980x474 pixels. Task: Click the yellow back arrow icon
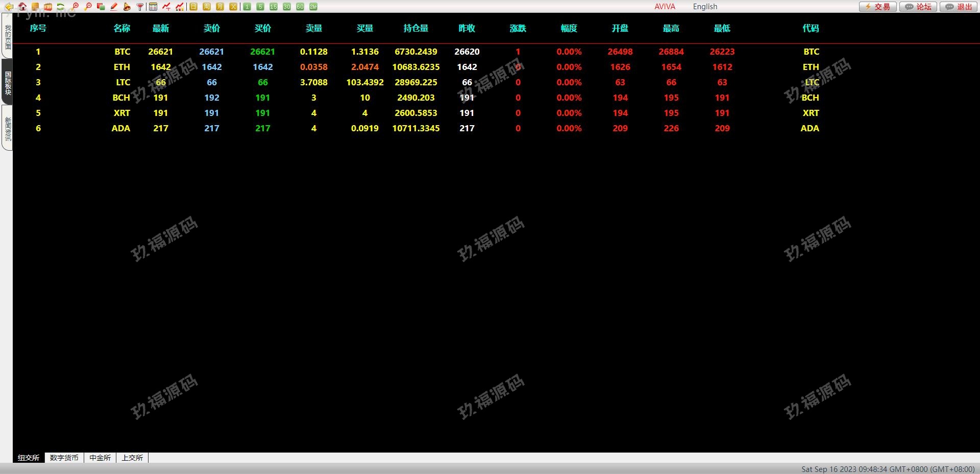pyautogui.click(x=9, y=7)
